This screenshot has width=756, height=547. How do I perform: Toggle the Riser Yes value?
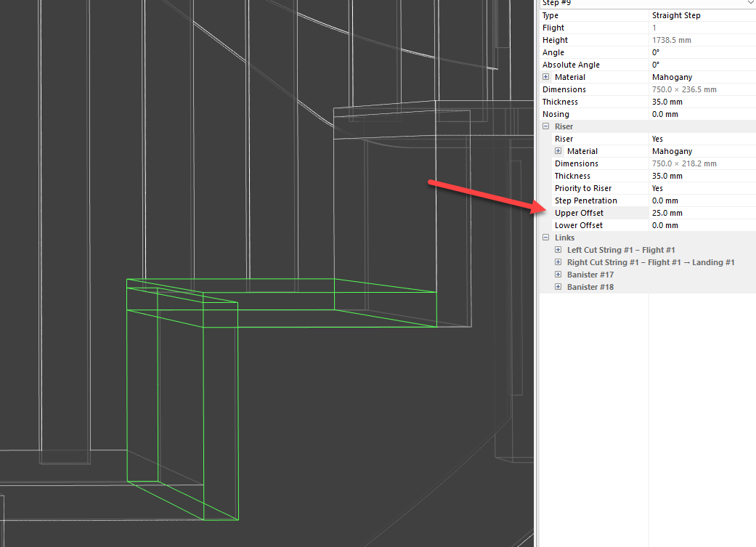(701, 139)
